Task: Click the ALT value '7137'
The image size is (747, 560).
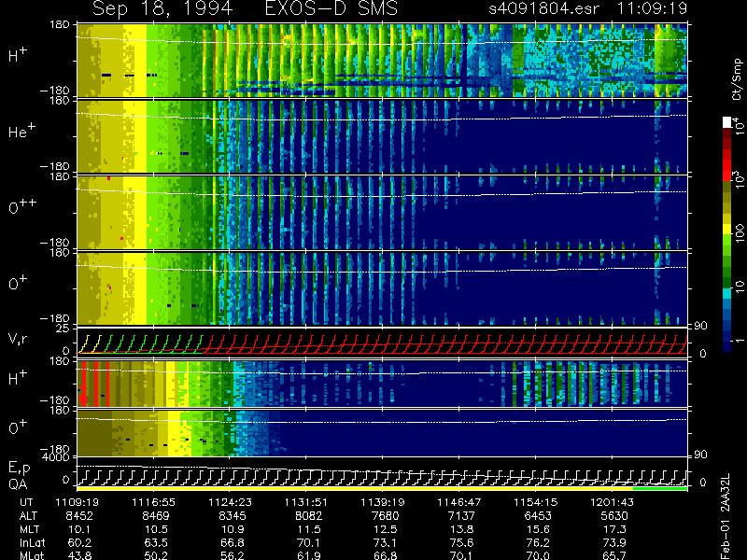Action: [x=461, y=516]
